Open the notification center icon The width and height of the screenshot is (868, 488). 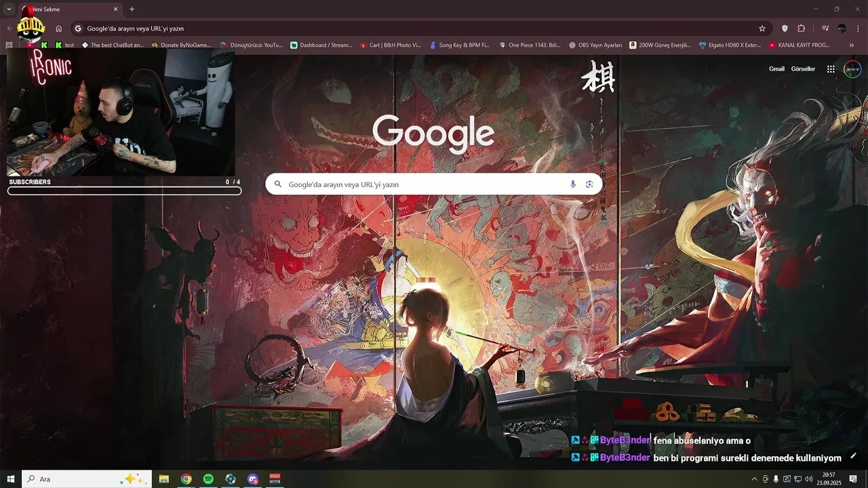tap(853, 479)
